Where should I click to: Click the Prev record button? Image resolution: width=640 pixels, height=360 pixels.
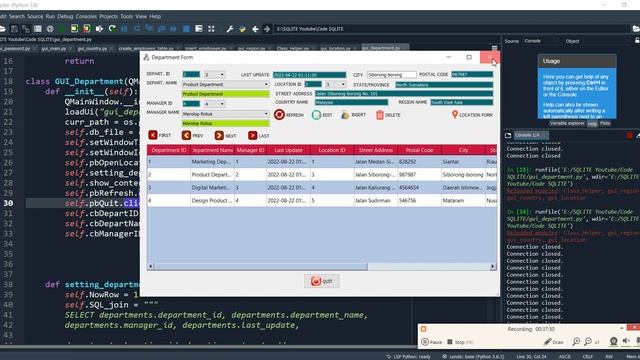[193, 135]
